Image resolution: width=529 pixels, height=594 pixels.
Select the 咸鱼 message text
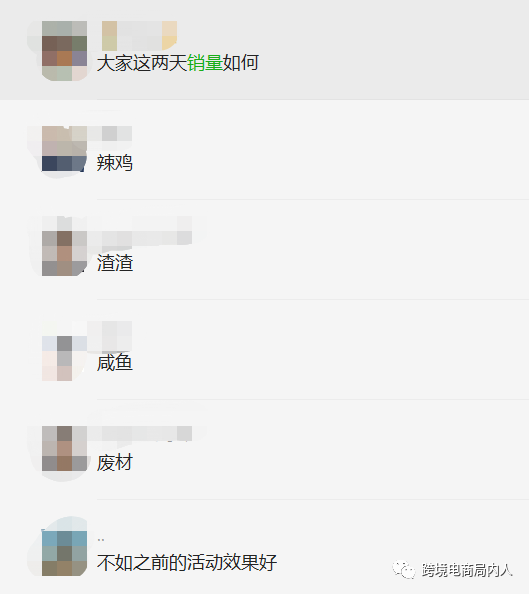[115, 363]
